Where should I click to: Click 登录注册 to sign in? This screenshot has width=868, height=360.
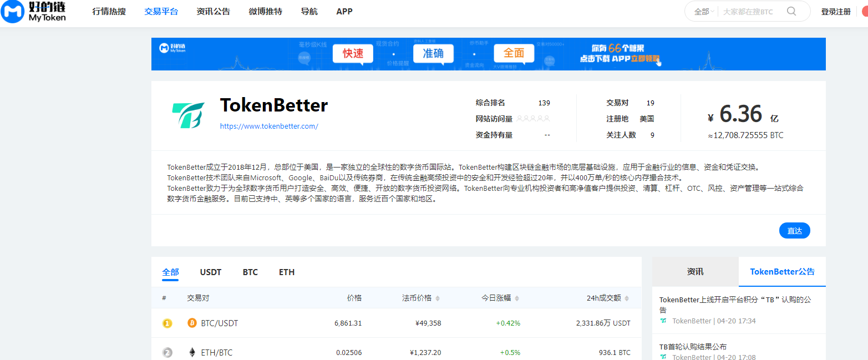coord(835,12)
